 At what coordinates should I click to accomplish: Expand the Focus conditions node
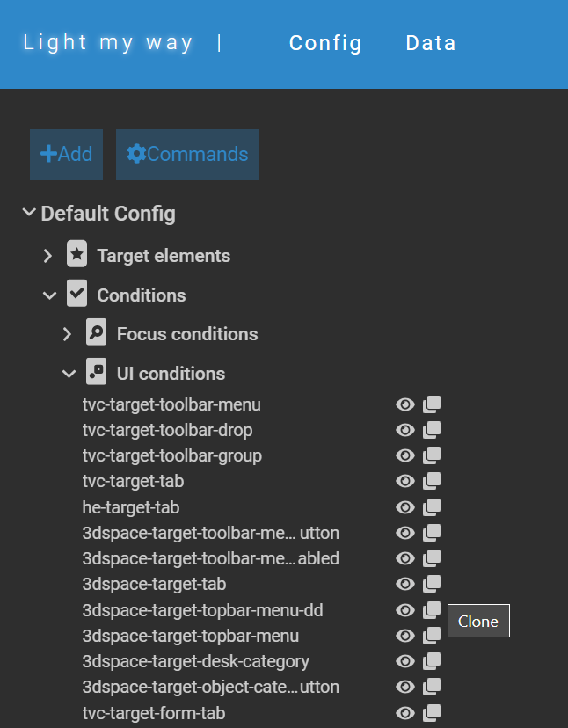pyautogui.click(x=67, y=334)
